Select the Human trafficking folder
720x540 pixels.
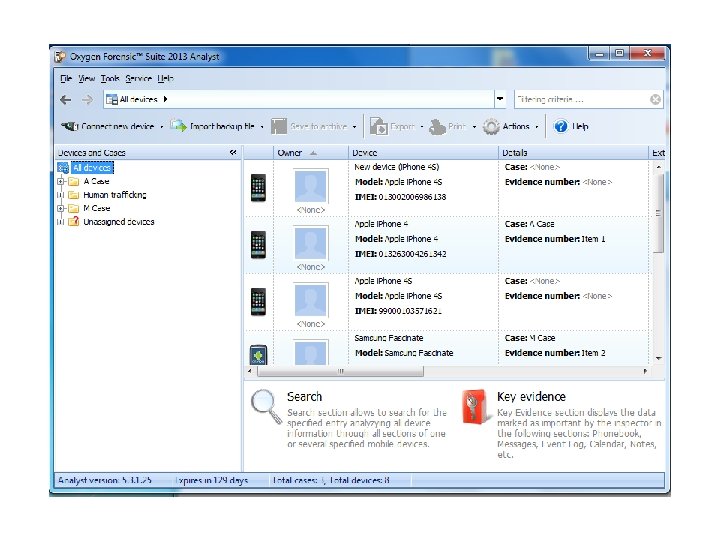[x=114, y=195]
